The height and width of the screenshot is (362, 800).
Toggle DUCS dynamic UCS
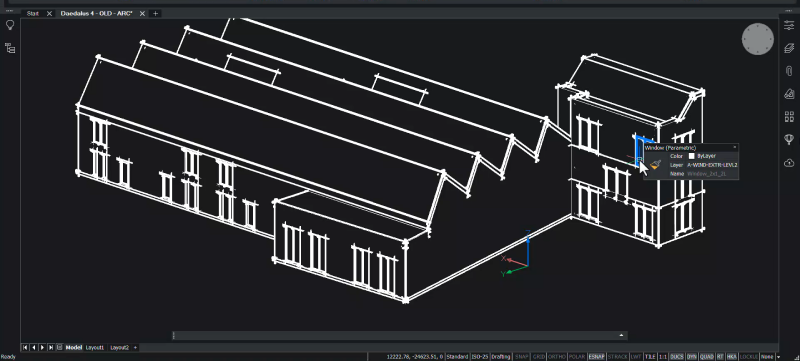pyautogui.click(x=677, y=357)
